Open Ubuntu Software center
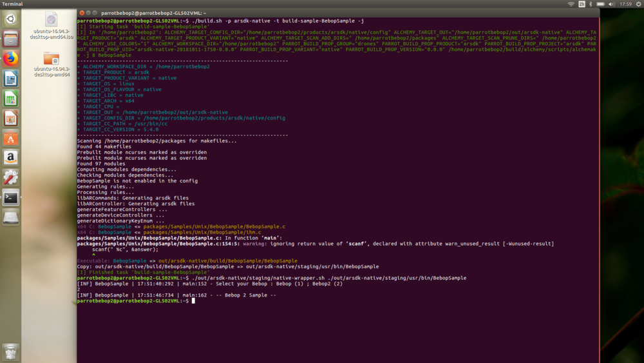The width and height of the screenshot is (644, 363). 10,138
